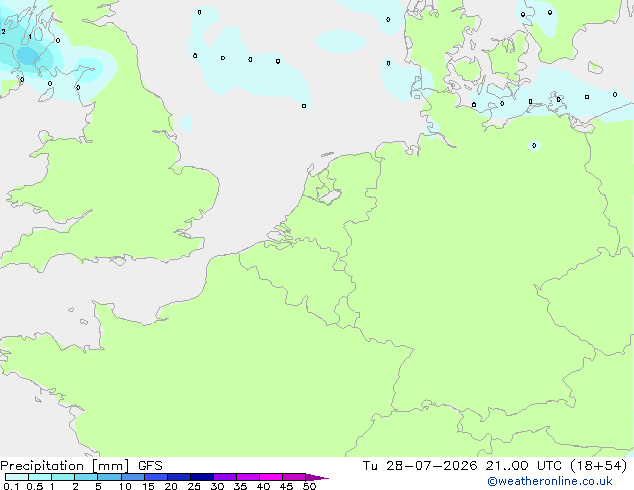This screenshot has height=490, width=634.
Task: Choose the 40 to 45 mm magenta swatch
Action: click(x=271, y=477)
